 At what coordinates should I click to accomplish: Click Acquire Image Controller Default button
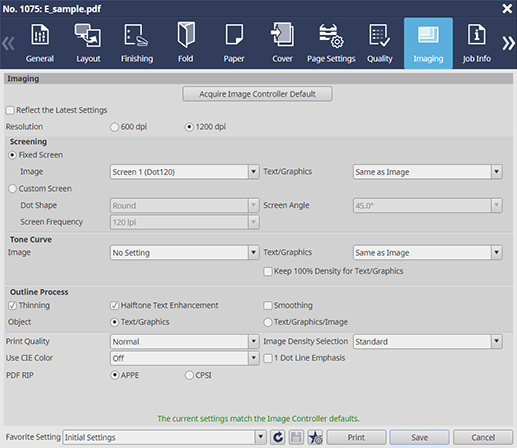257,94
